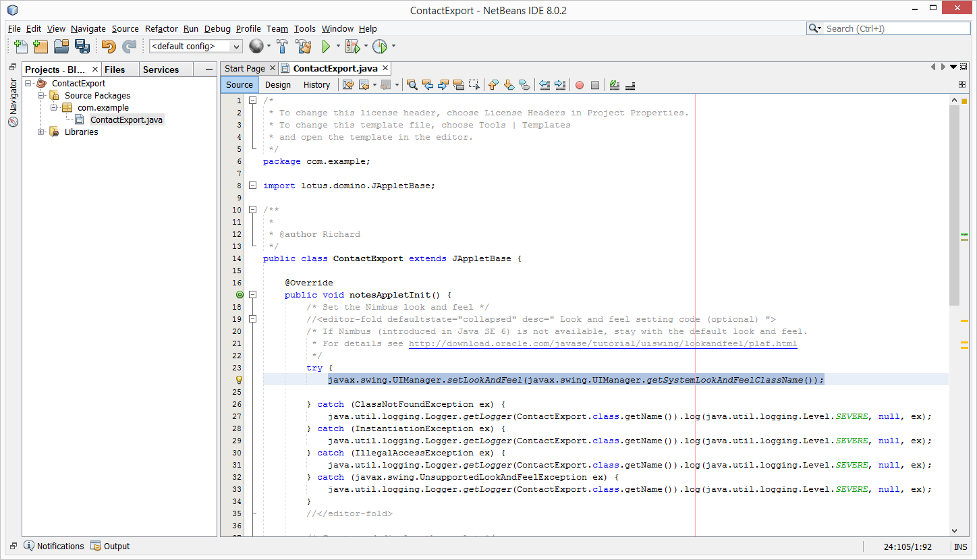
Task: Click the Comment lines editor icon
Action: (614, 85)
